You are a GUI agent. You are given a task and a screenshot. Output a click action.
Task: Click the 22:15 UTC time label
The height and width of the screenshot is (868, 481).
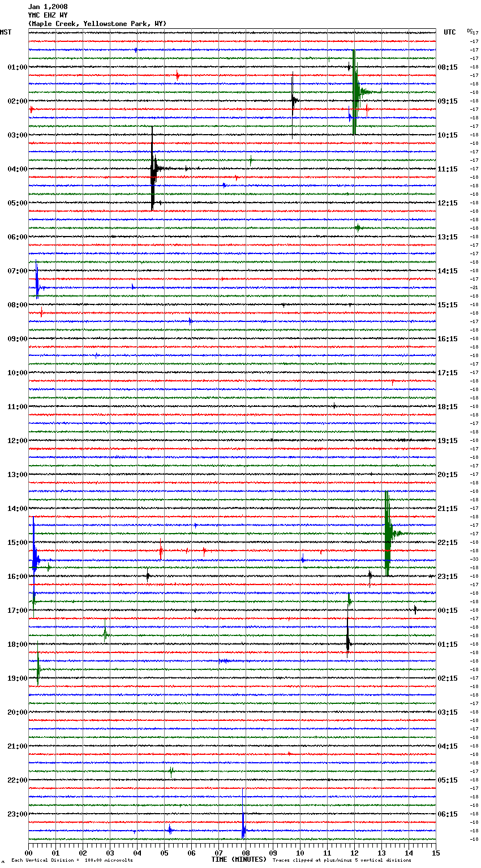tap(448, 543)
